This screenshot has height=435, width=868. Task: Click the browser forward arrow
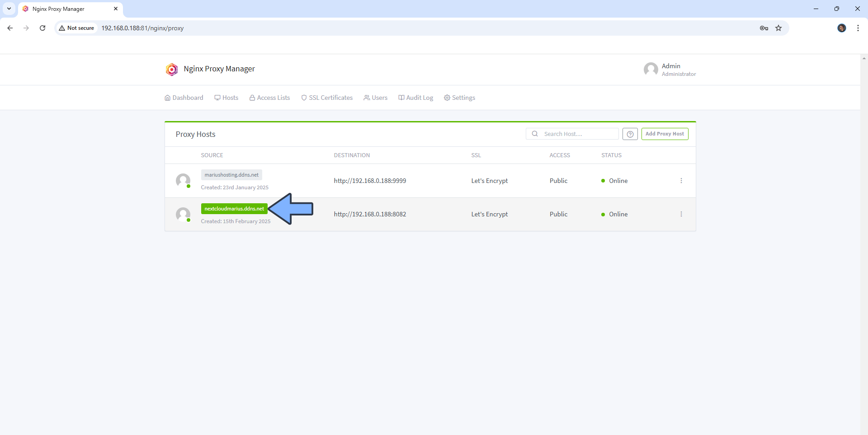26,28
